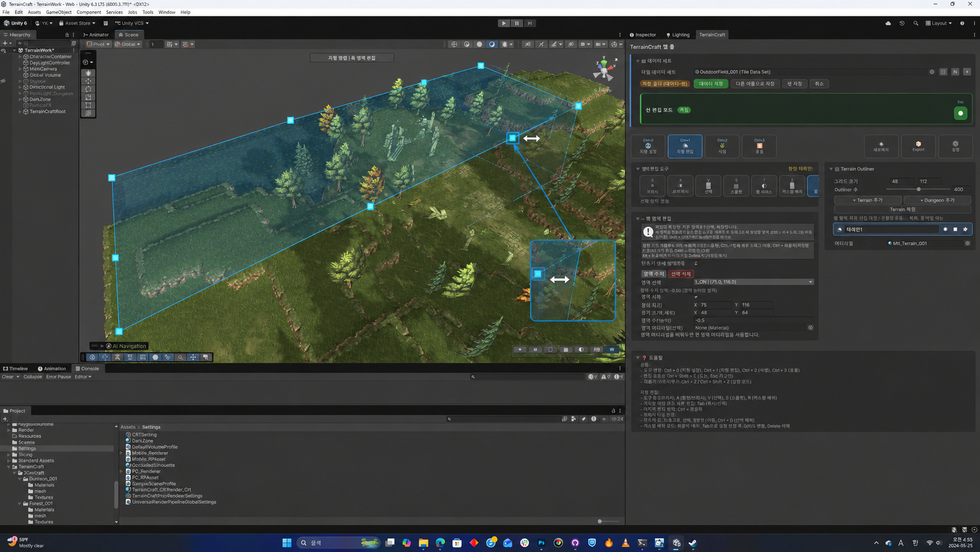Open TerrainCraft settings gear button
The width and height of the screenshot is (980, 552).
coord(955,145)
